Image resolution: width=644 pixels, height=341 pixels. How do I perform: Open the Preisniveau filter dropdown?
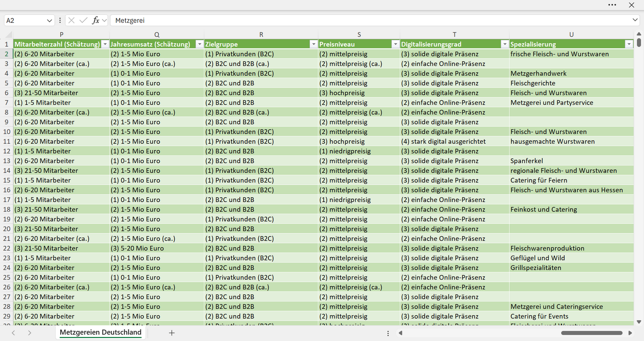[395, 44]
